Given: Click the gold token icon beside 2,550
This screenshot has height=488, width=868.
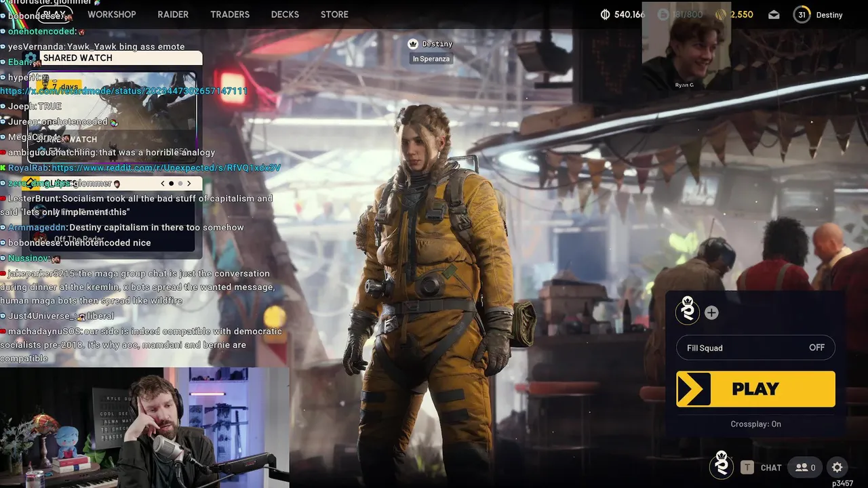Looking at the screenshot, I should [x=720, y=14].
